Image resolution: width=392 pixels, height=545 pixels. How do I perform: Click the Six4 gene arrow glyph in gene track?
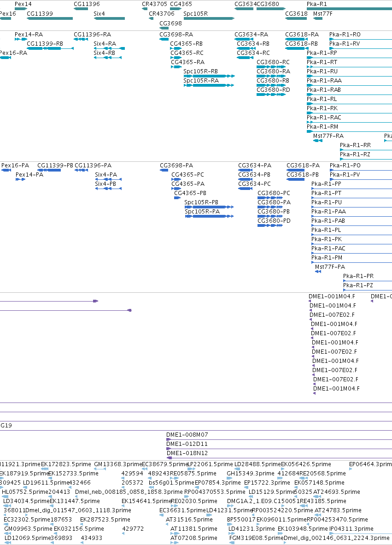click(x=109, y=18)
